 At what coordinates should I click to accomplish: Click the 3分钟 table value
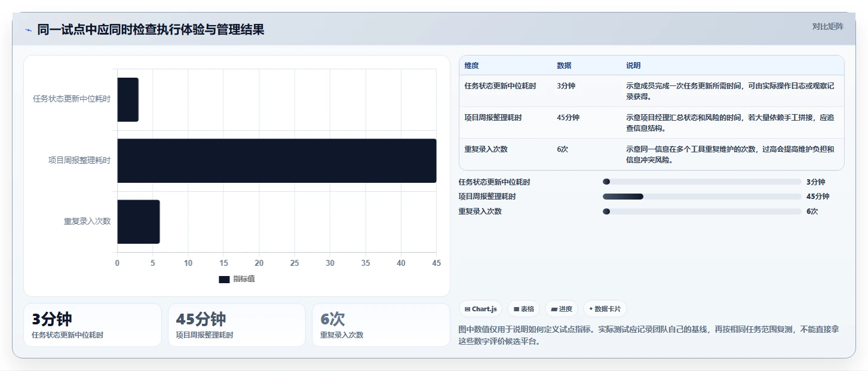click(566, 86)
